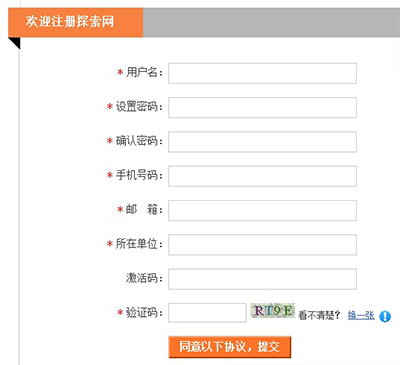The image size is (400, 365).
Task: Click the 验证码 field label
Action: (x=144, y=313)
